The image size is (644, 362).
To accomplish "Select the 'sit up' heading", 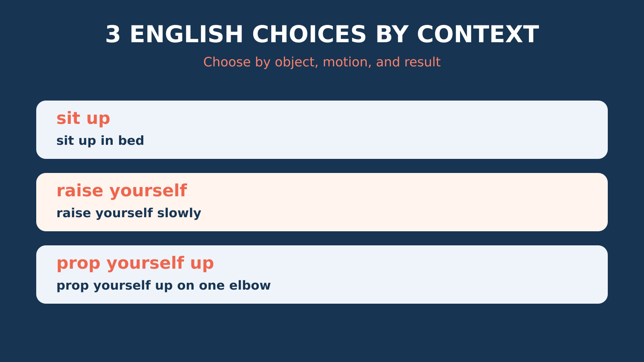I will click(x=83, y=119).
